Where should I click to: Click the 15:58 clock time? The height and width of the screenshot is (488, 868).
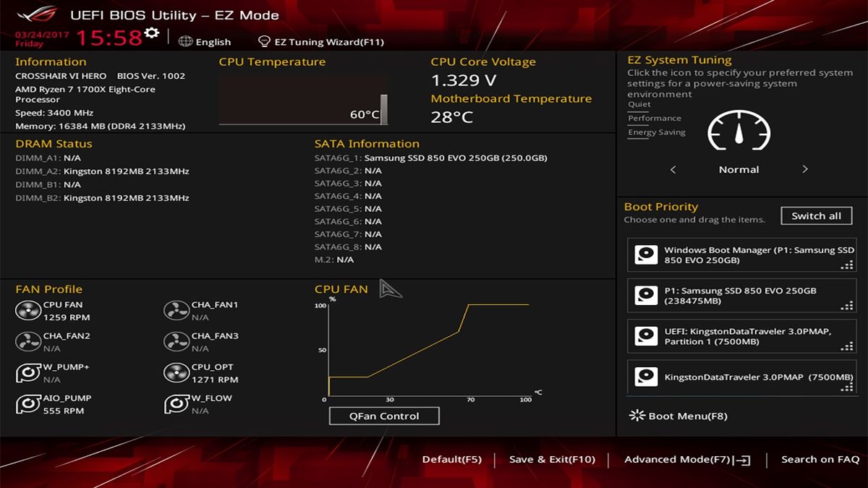pos(109,38)
